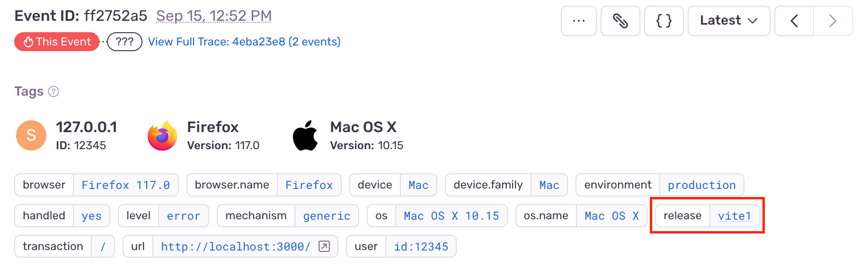This screenshot has height=269, width=868.
Task: Open the vite1 release tag value
Action: [x=734, y=216]
